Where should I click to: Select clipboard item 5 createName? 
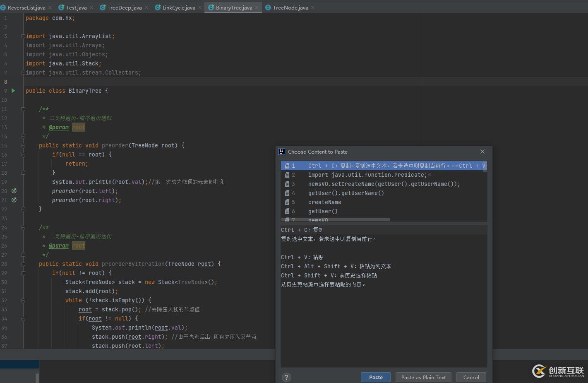click(324, 202)
